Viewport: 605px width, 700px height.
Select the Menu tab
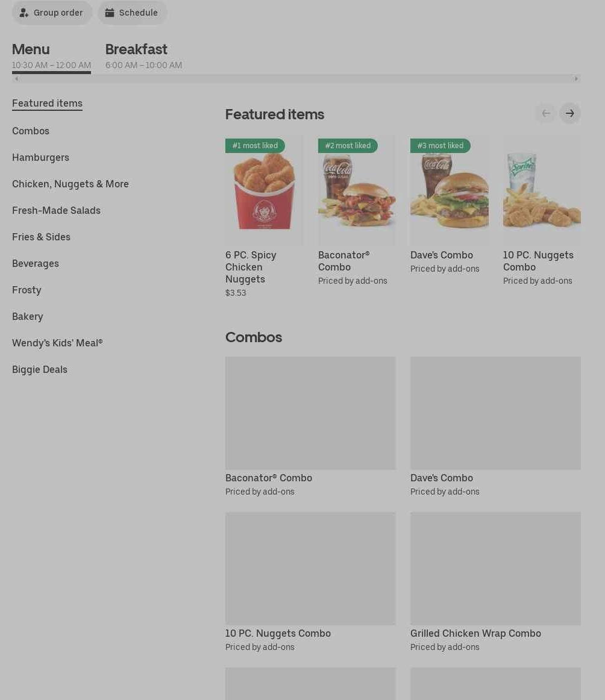pos(51,56)
